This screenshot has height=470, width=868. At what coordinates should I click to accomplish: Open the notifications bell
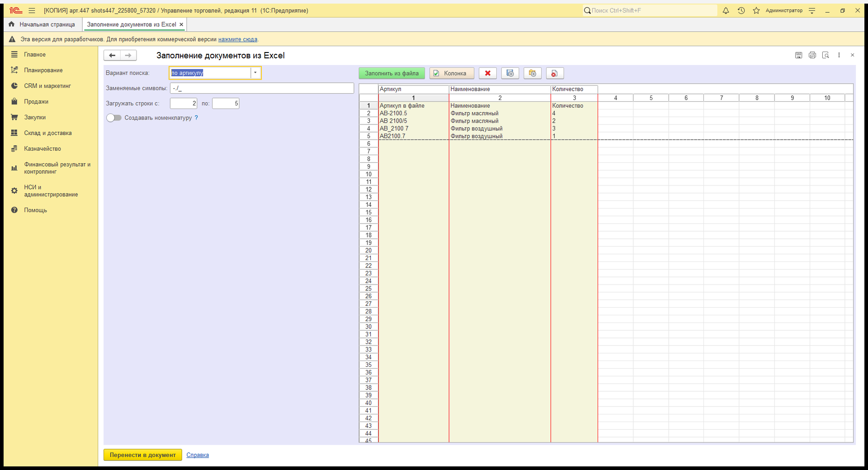(x=726, y=10)
